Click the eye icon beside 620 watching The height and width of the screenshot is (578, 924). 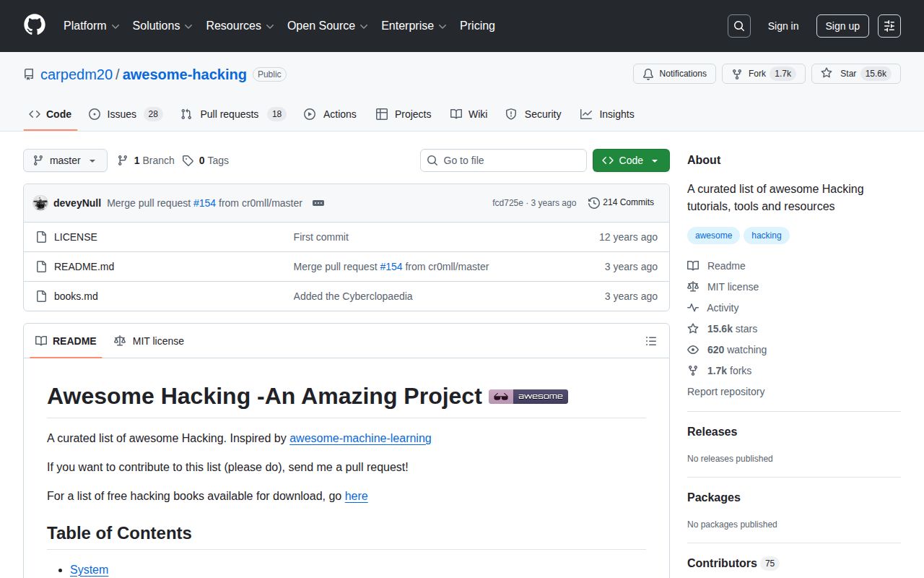(x=692, y=350)
